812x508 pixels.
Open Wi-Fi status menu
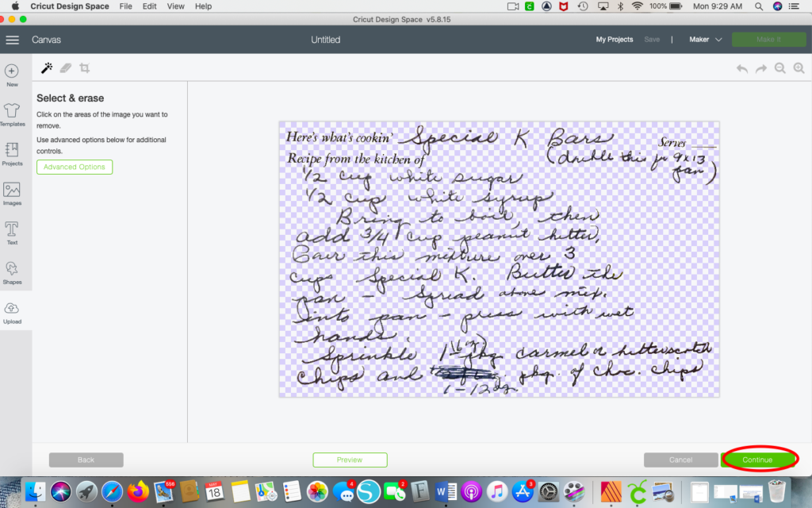tap(638, 6)
